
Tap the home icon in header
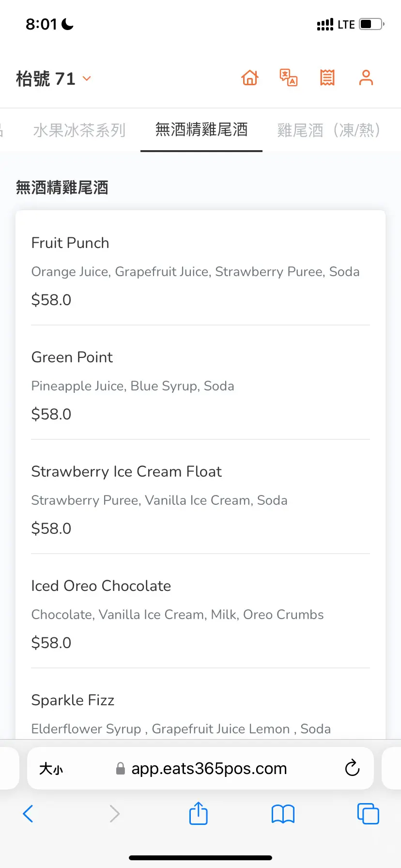click(250, 78)
